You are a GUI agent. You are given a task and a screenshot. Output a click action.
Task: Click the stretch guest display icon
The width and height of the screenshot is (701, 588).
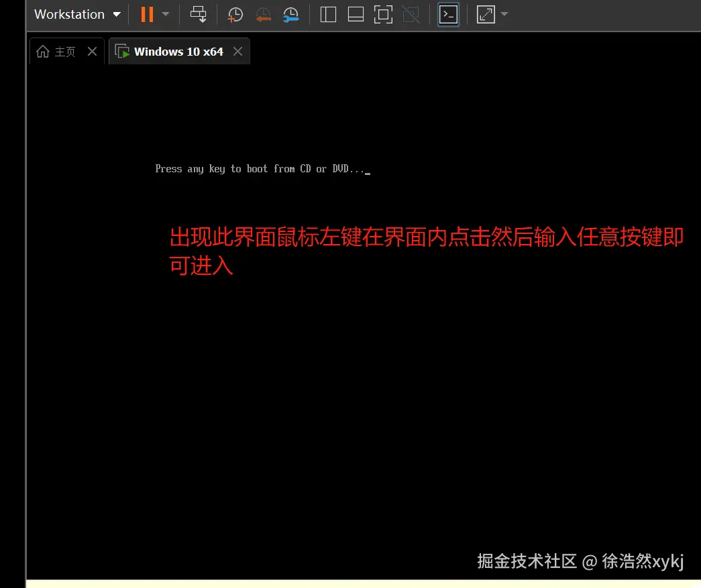click(486, 14)
